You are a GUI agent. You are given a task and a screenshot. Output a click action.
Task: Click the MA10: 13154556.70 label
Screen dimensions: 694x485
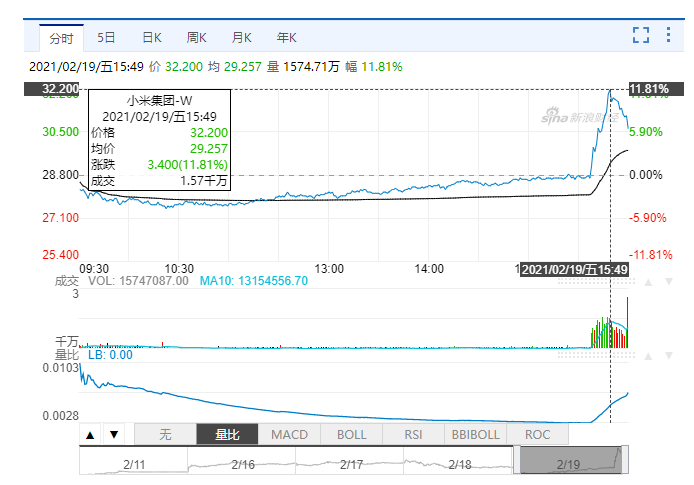pos(254,281)
